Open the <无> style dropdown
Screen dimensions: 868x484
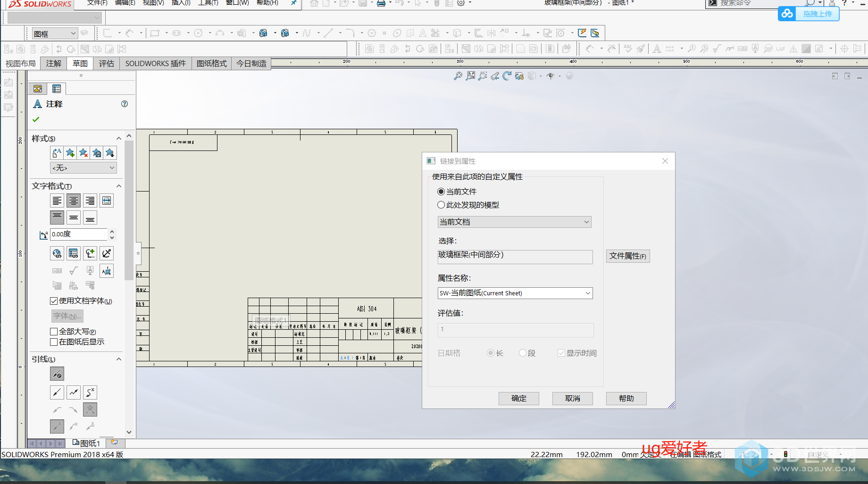pos(83,168)
